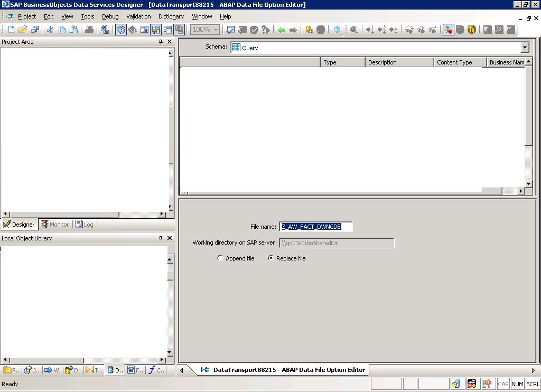
Task: Click the blue Help question icon
Action: [337, 30]
